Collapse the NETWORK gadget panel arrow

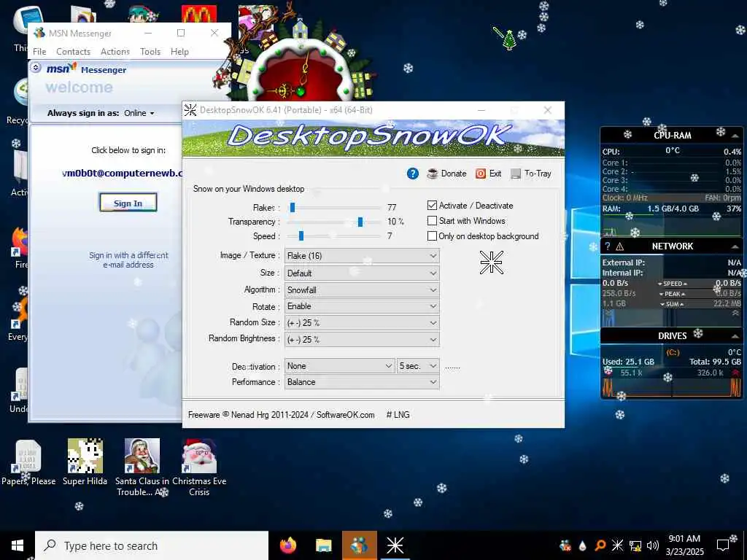pos(735,246)
